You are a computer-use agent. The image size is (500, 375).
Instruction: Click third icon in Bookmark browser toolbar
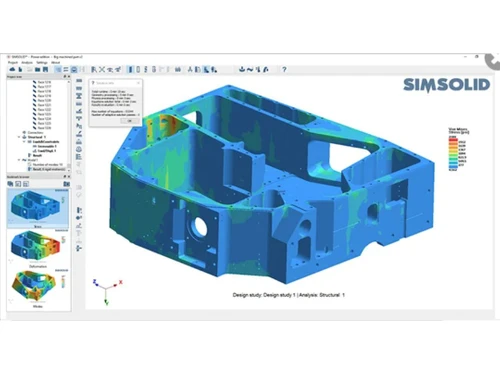click(26, 184)
